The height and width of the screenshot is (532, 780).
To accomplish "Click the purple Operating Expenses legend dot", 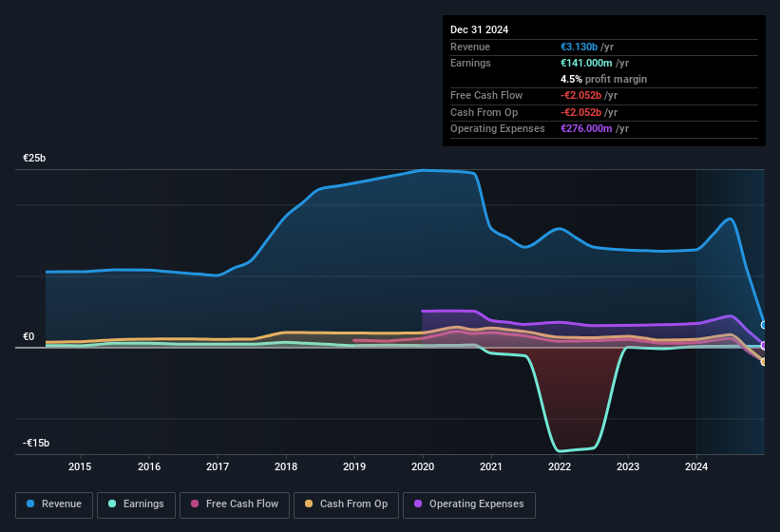I will tap(419, 504).
